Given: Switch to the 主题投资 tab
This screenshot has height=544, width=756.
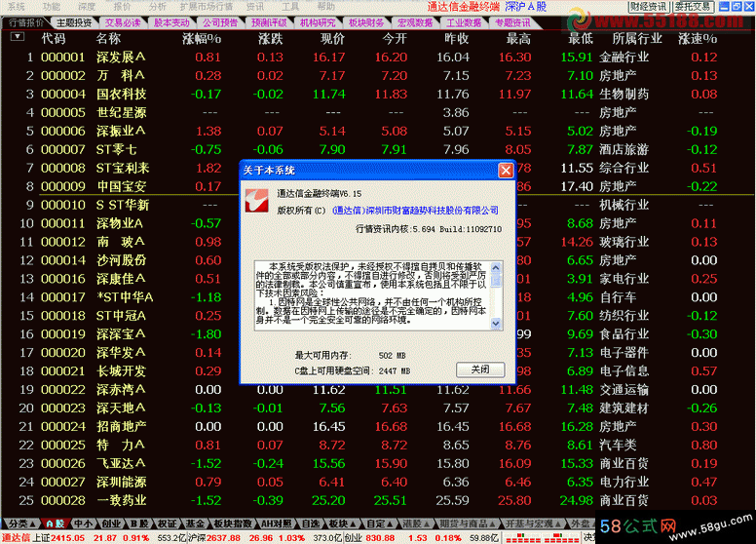Looking at the screenshot, I should [74, 22].
